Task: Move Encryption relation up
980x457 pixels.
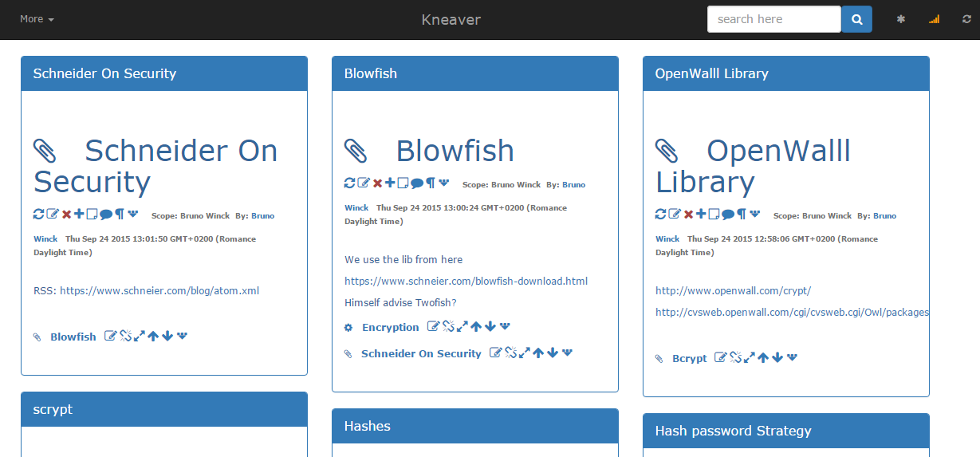Action: [476, 326]
